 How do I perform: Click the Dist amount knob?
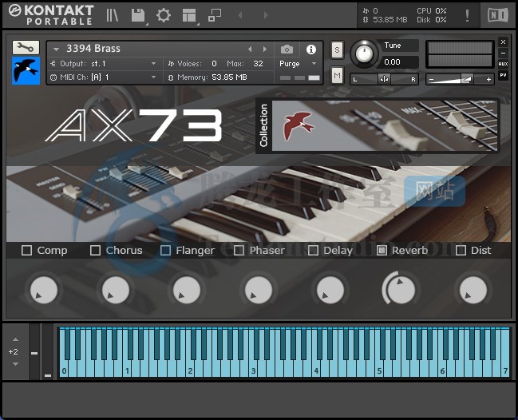pyautogui.click(x=473, y=290)
